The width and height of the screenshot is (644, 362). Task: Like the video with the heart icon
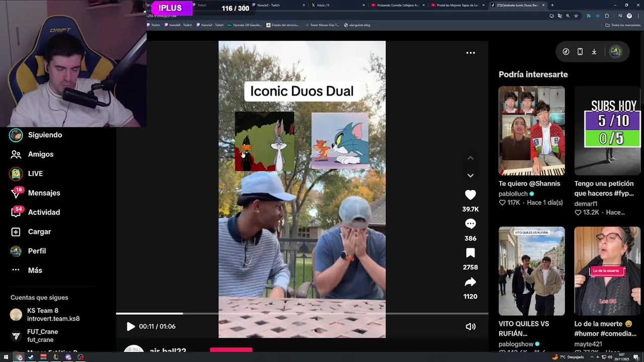pyautogui.click(x=470, y=195)
